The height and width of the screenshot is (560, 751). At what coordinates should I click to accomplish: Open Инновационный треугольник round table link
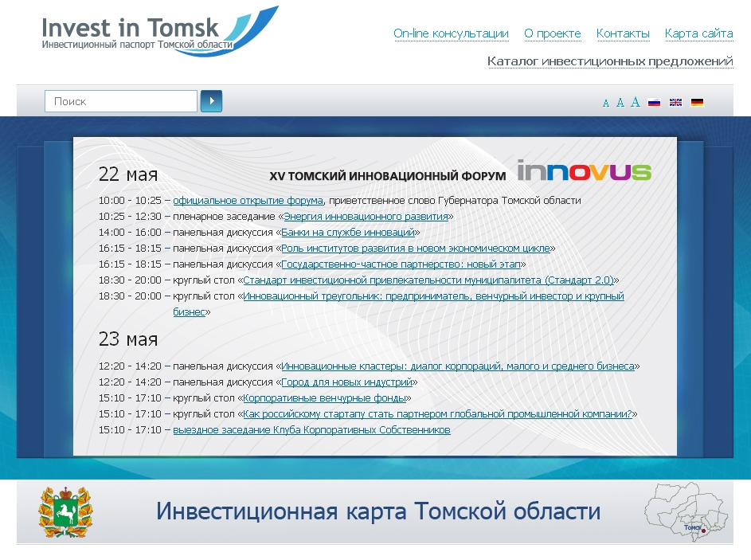[433, 296]
